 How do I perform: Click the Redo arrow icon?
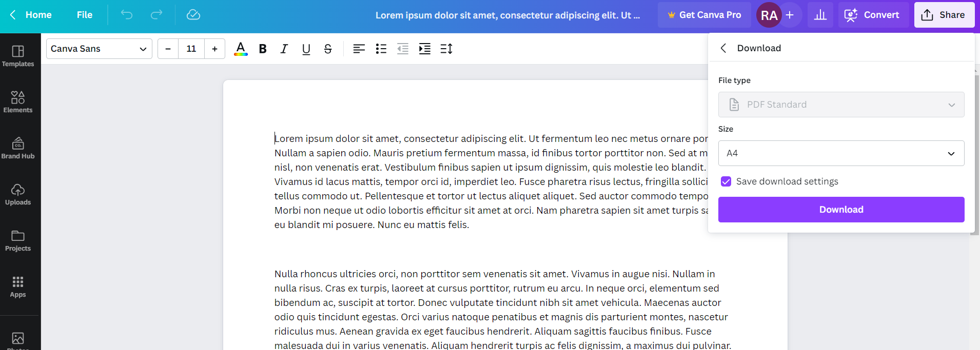point(156,15)
